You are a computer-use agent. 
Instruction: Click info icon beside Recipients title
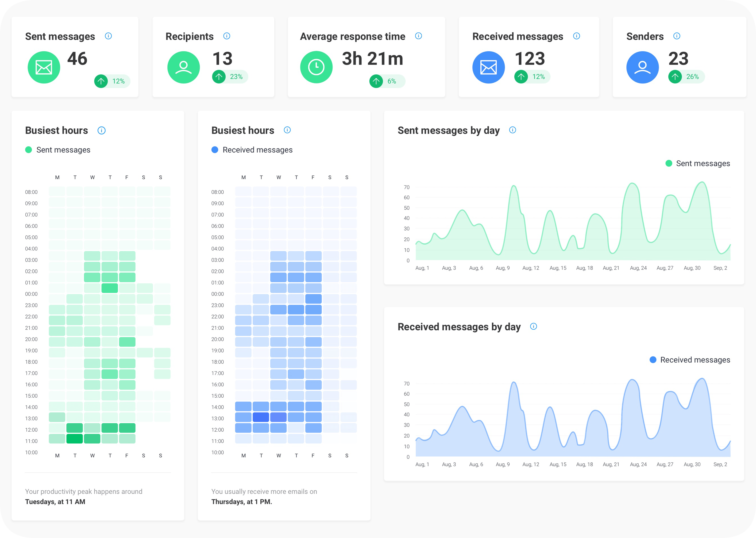227,36
